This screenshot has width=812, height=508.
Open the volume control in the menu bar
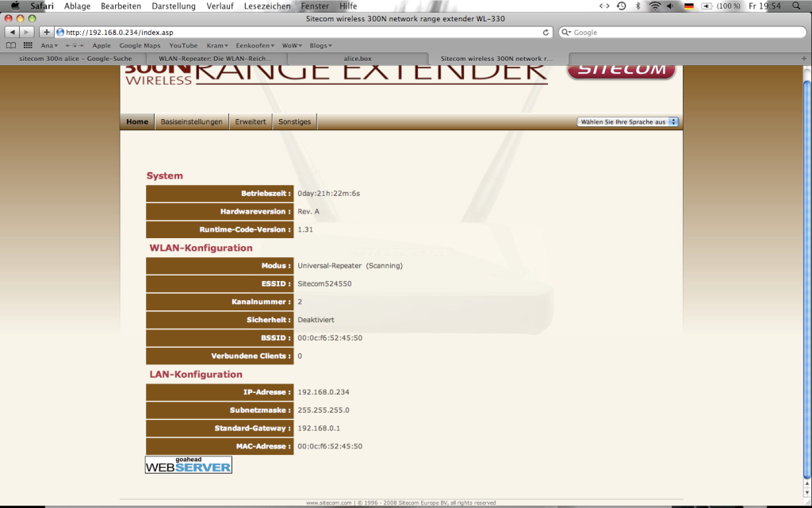[671, 6]
